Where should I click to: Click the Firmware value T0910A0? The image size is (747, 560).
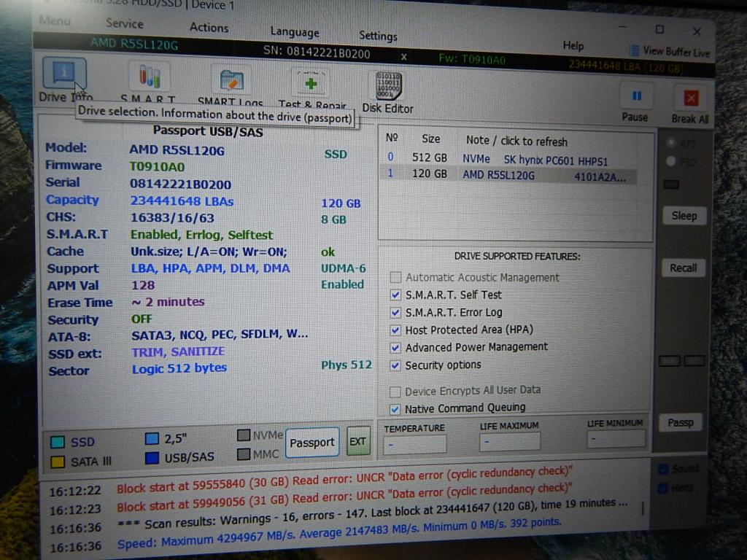tap(158, 167)
